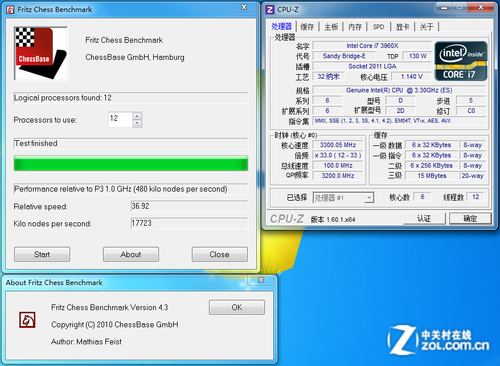The image size is (500, 366).
Task: Decrease Processors to use with down arrow
Action: (137, 123)
